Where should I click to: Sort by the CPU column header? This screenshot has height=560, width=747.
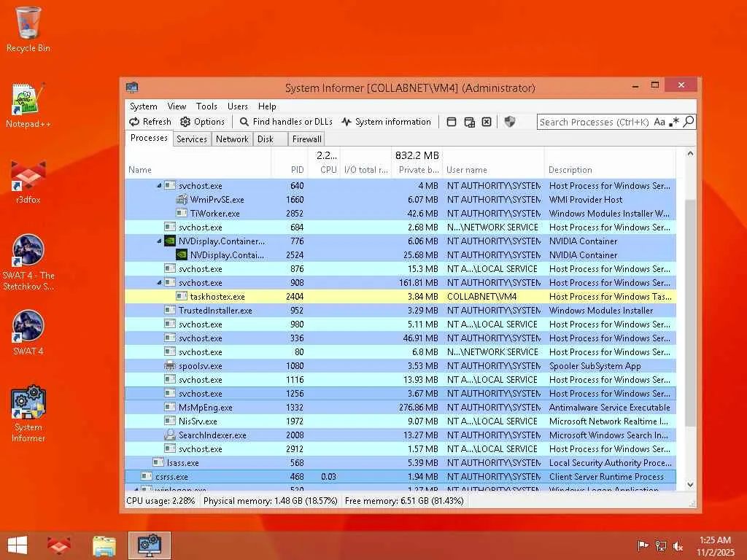click(x=324, y=163)
